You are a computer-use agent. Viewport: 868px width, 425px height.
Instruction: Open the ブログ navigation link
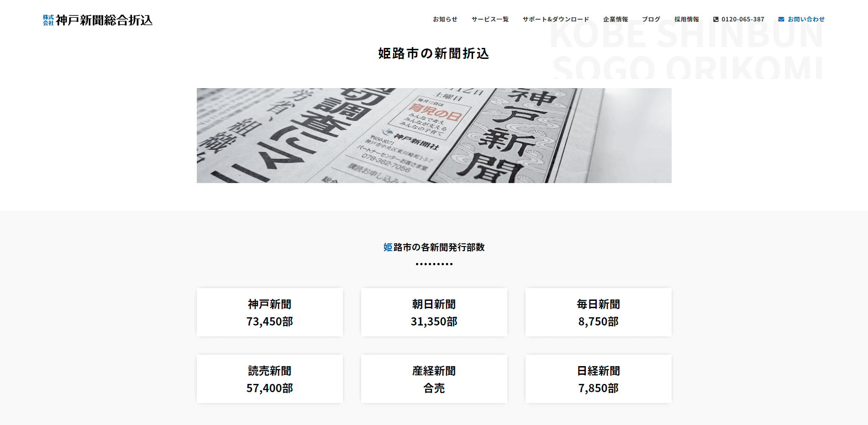pos(651,19)
